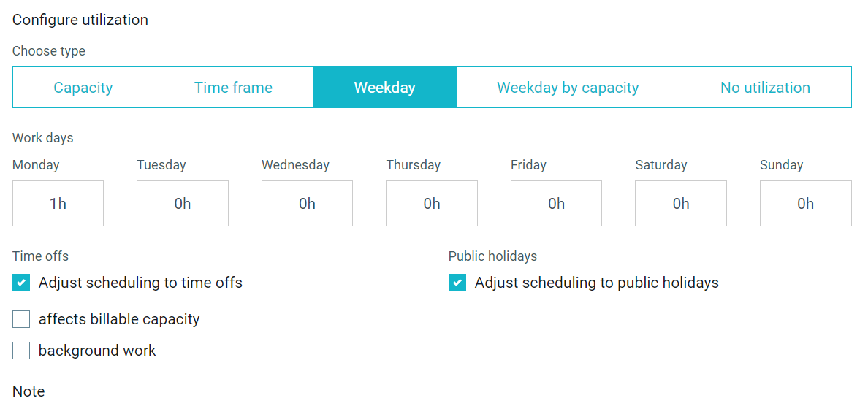Uncheck the Adjust scheduling to public holidays checkbox
The height and width of the screenshot is (398, 868).
coord(457,283)
